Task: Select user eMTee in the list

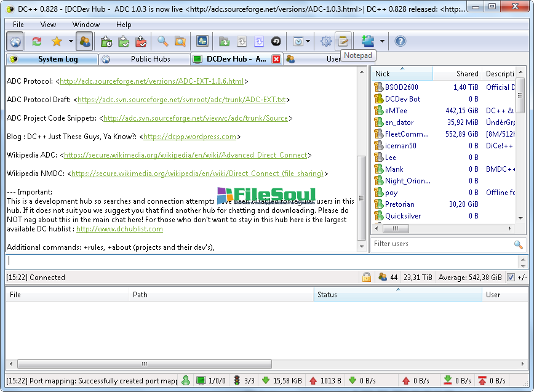Action: tap(396, 111)
